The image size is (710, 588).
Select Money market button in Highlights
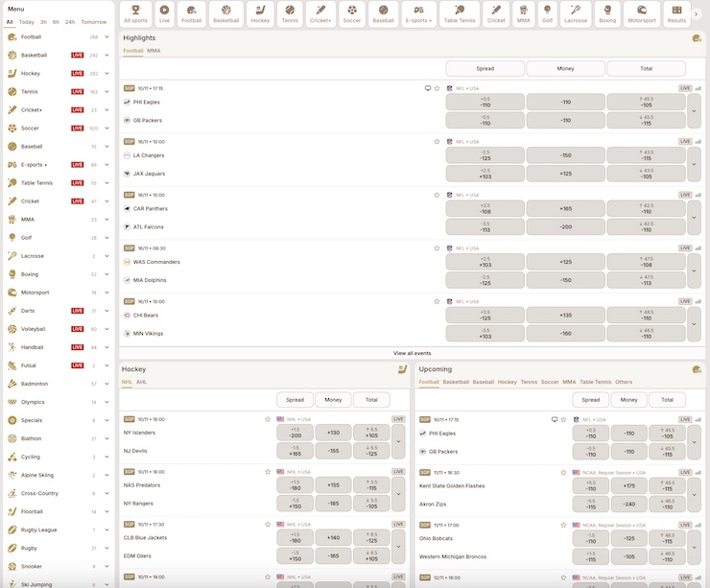[565, 68]
